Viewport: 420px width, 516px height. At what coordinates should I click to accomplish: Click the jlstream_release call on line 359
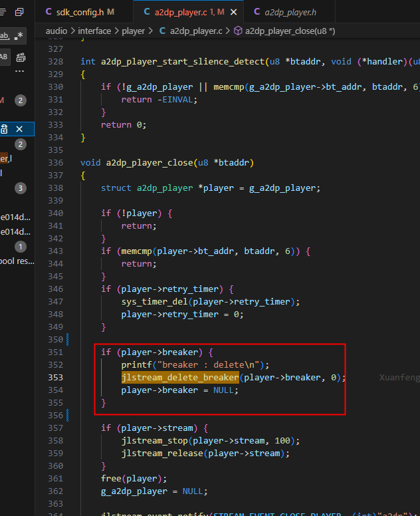click(162, 453)
